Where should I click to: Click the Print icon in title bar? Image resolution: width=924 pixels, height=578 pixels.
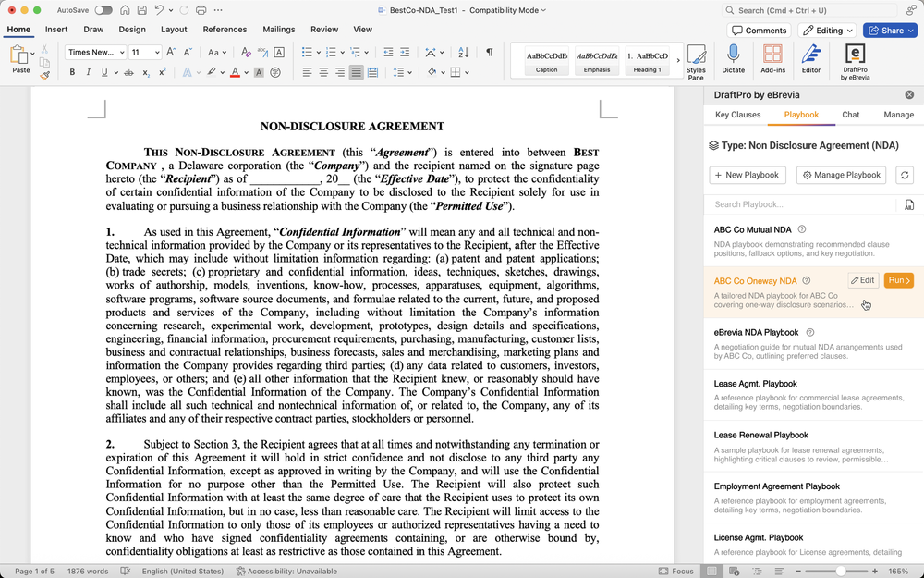pos(201,10)
